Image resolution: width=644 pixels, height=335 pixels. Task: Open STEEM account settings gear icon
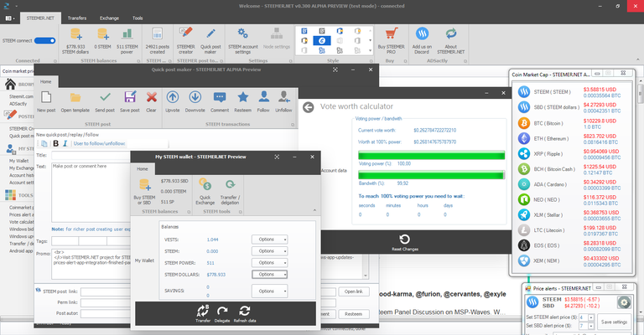pyautogui.click(x=242, y=40)
